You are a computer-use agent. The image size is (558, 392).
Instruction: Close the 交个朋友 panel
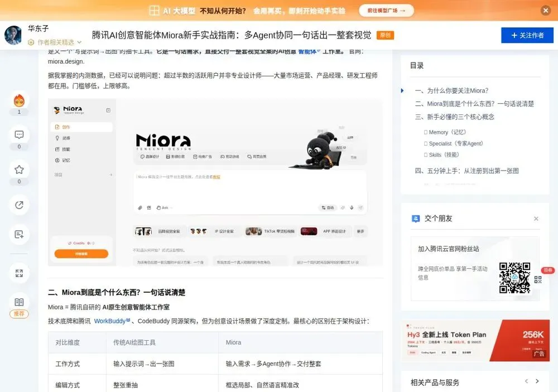click(536, 219)
